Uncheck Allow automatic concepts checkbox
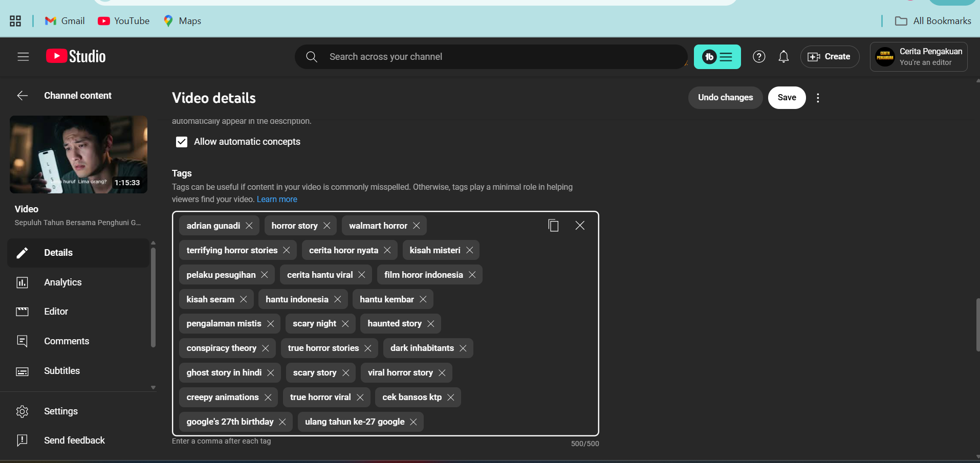Screen dimensions: 980x463 (182, 142)
